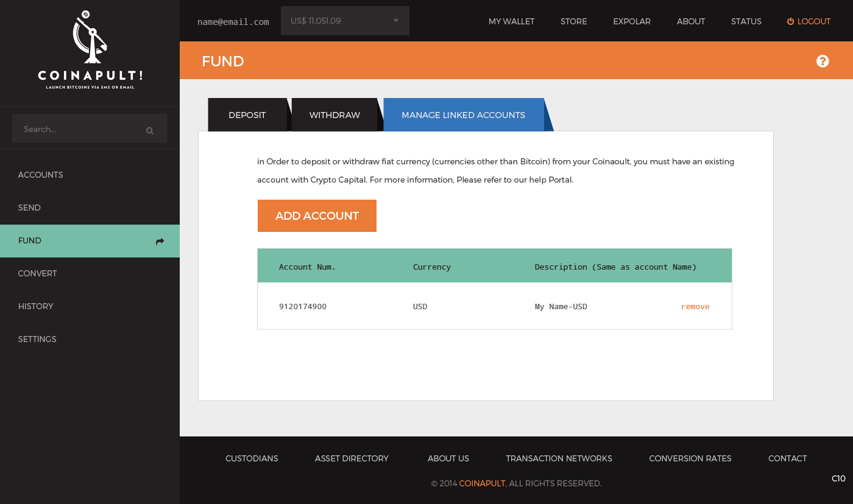Click the ADD ACCOUNT button
The image size is (853, 504).
click(317, 215)
